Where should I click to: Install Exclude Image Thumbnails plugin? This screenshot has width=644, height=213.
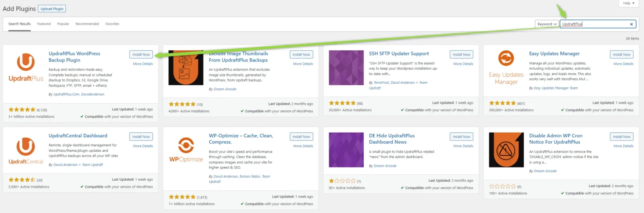pyautogui.click(x=301, y=54)
